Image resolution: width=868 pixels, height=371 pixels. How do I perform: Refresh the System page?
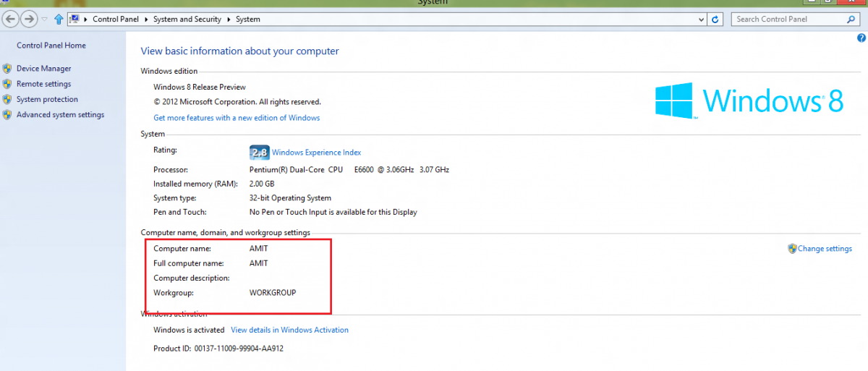pyautogui.click(x=716, y=20)
